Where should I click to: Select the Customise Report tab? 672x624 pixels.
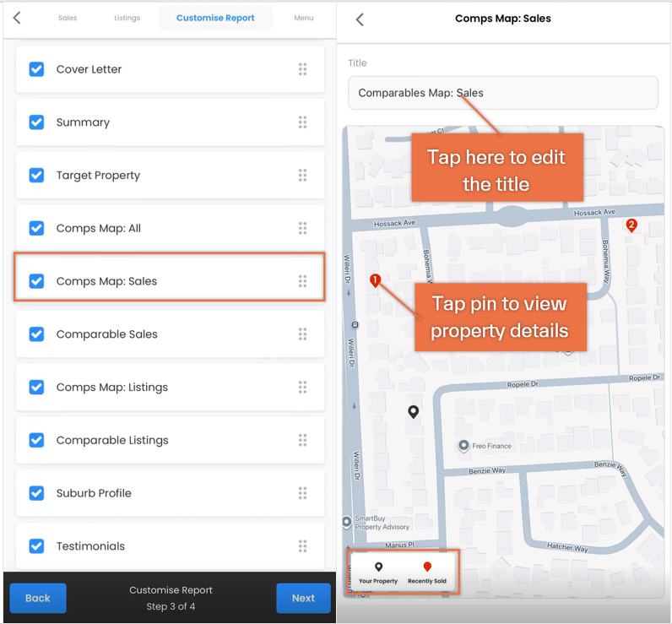(x=215, y=18)
